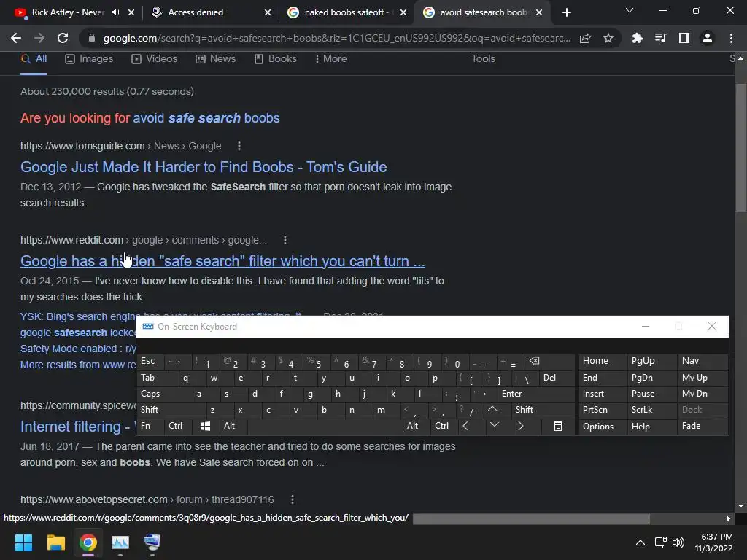Click Esc on the On-Screen Keyboard

(x=150, y=361)
